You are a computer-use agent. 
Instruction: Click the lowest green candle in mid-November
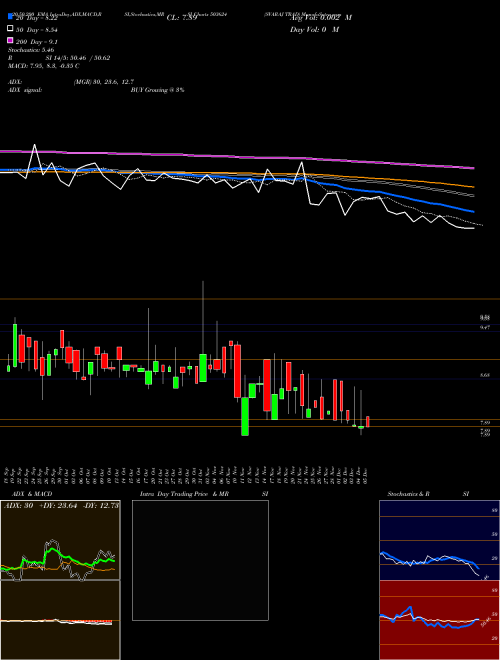click(x=245, y=416)
